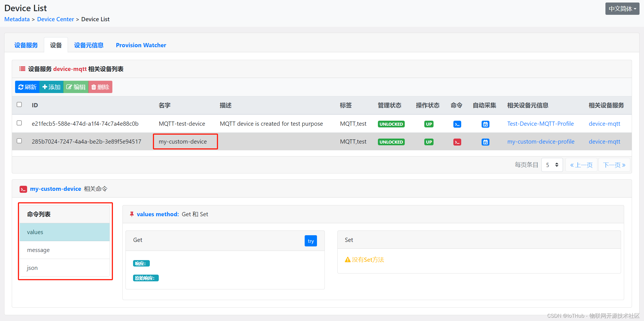Click the my-custom-device name cell
644x321 pixels.
[x=183, y=142]
